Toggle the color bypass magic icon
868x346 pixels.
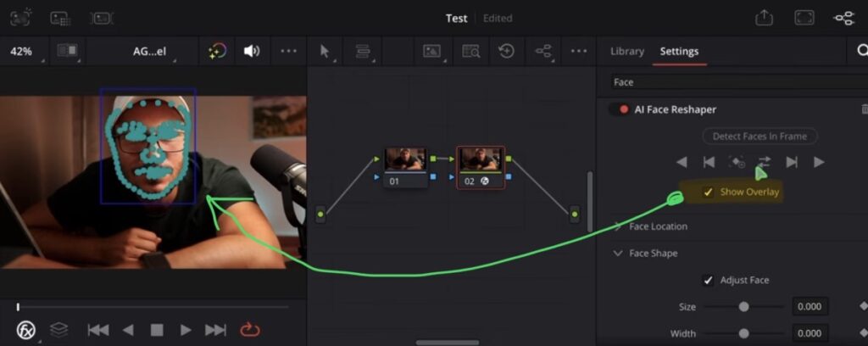(217, 52)
